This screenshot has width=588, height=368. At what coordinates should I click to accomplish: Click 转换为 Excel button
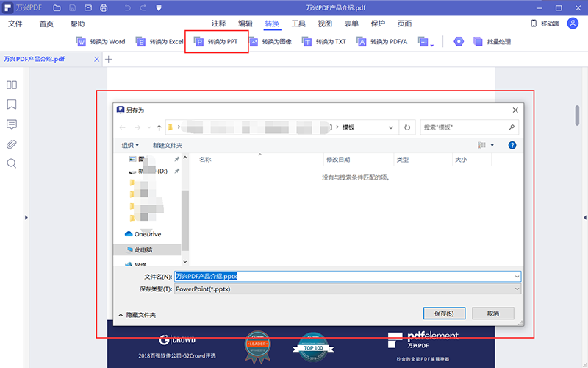click(x=159, y=42)
